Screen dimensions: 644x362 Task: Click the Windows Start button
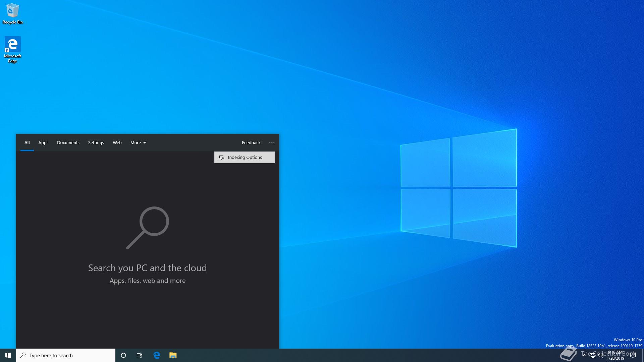coord(8,355)
